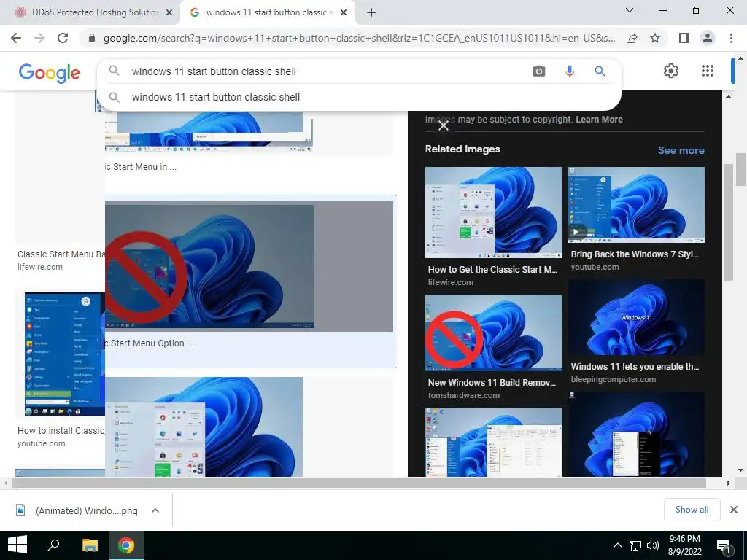
Task: Bookmark this page with the star
Action: pyautogui.click(x=655, y=38)
